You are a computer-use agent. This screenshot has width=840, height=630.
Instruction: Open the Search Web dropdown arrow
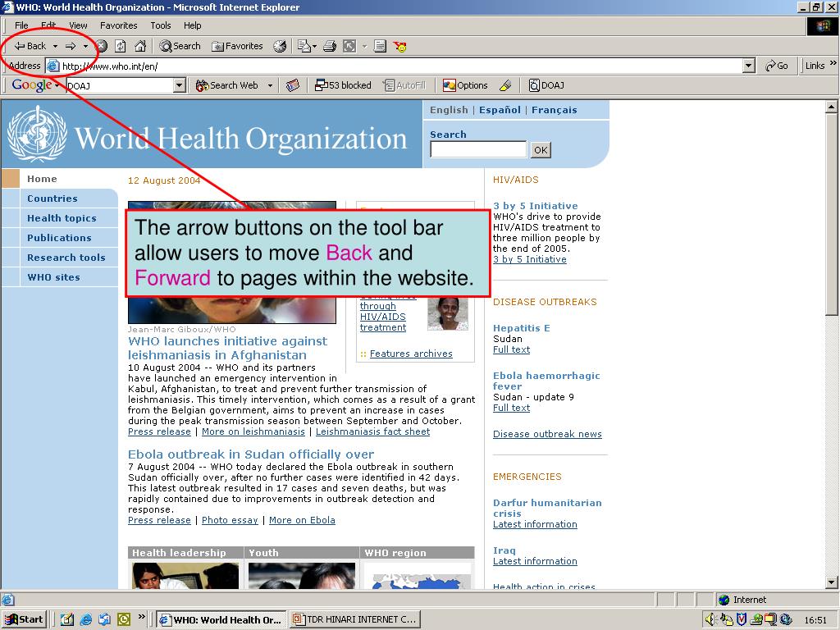pos(270,85)
